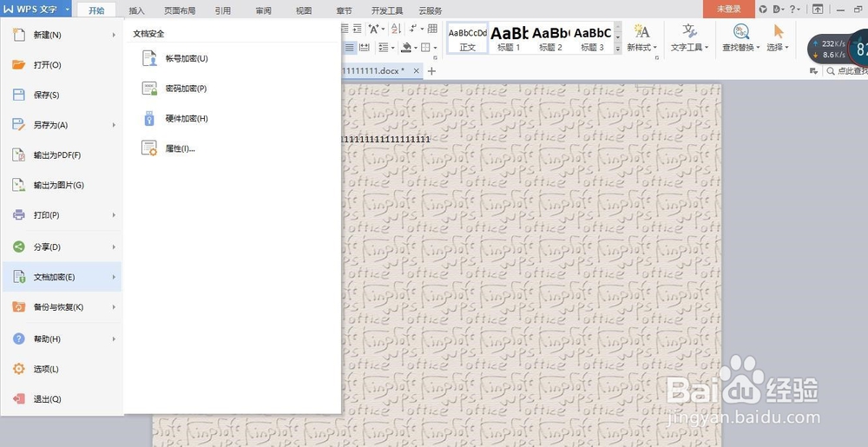The width and height of the screenshot is (868, 447).
Task: Click the Select (选择) arrow cursor icon
Action: (x=779, y=31)
